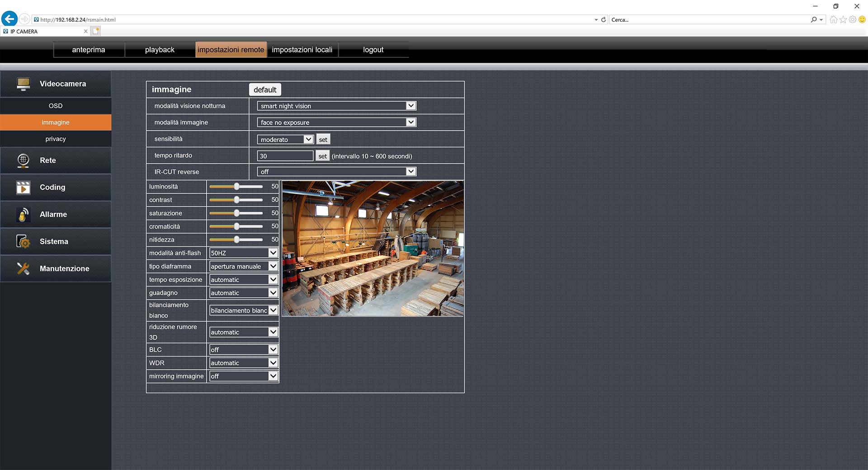Click set button next to sensibilità

[x=323, y=140]
